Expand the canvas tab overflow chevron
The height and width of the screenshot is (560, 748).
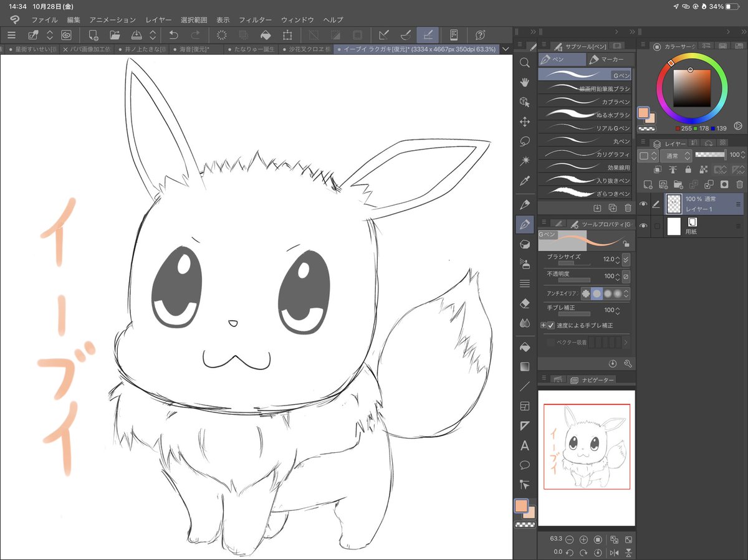click(505, 49)
